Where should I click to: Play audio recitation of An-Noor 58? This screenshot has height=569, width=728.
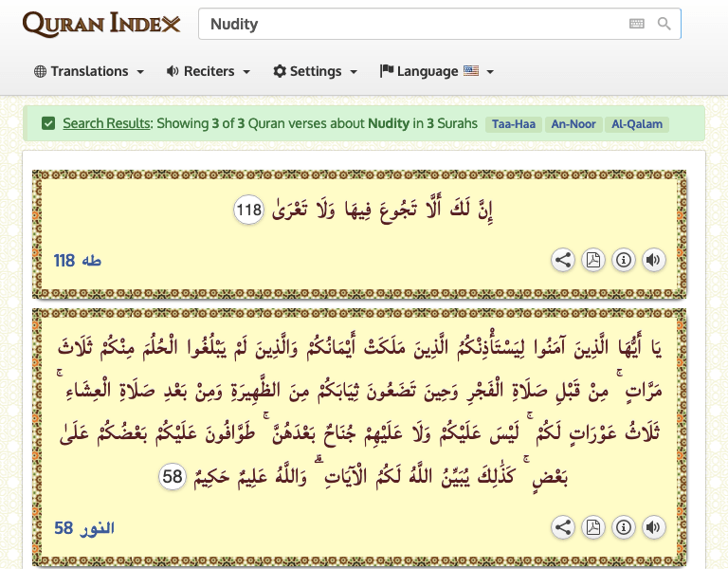click(653, 527)
